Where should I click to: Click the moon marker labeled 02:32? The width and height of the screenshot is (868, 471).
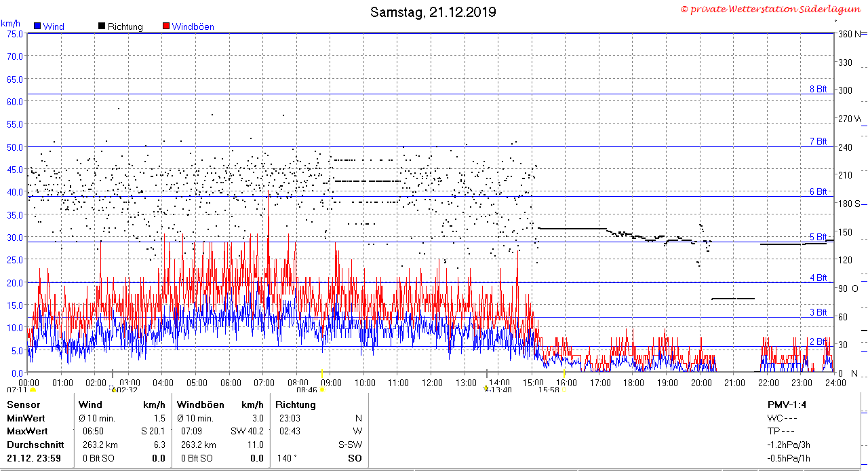click(x=113, y=390)
